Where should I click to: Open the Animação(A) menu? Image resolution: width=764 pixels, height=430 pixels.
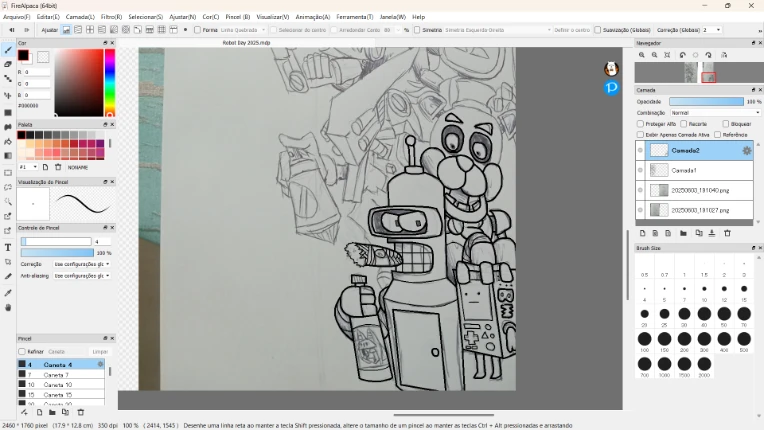click(x=312, y=17)
